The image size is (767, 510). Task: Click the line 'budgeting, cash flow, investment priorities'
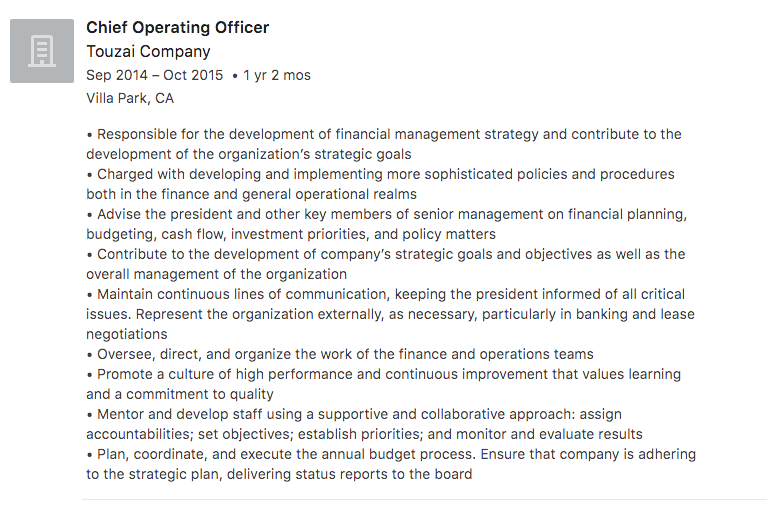(x=291, y=234)
